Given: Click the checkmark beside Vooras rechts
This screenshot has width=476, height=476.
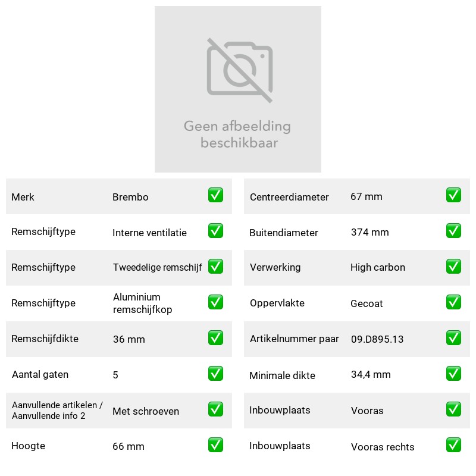Looking at the screenshot, I should point(453,444).
